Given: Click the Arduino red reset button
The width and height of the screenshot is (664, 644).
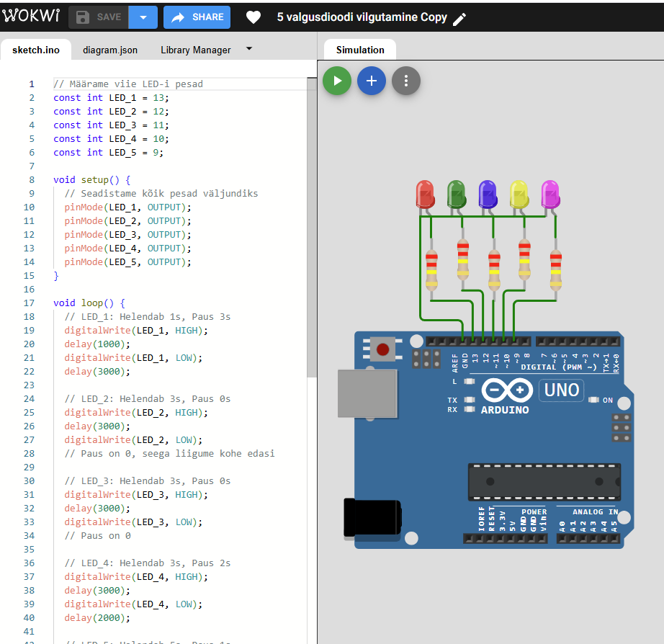Looking at the screenshot, I should (x=383, y=349).
